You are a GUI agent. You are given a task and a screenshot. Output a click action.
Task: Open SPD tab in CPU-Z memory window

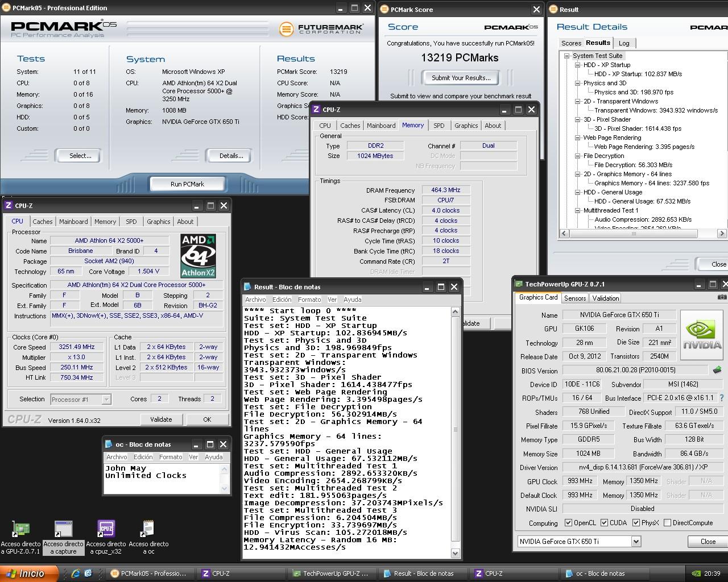click(439, 126)
